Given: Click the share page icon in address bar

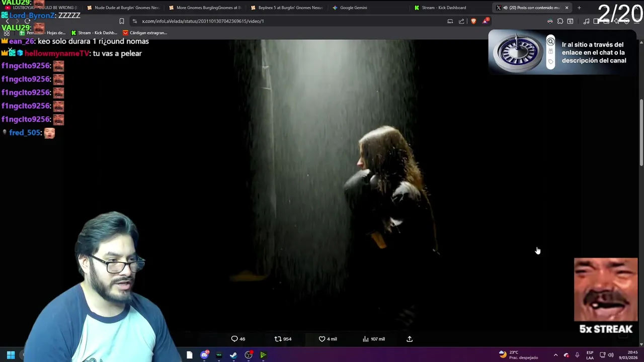Looking at the screenshot, I should coord(461,21).
